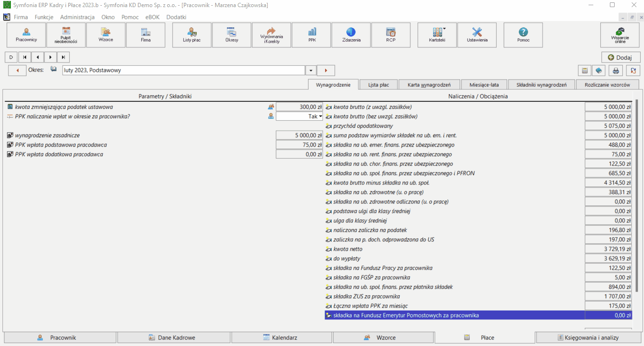The width and height of the screenshot is (644, 346).
Task: Click people icon next to kwota zmniejszająca
Action: click(x=271, y=107)
